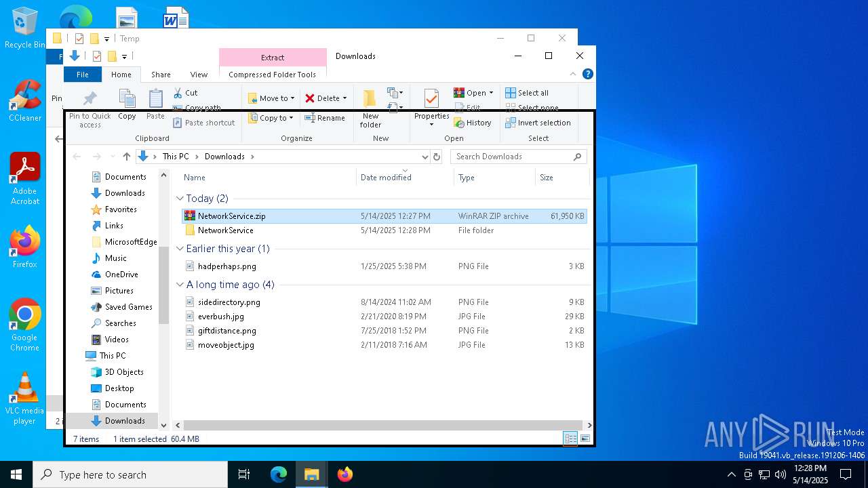Open the Delete dropdown arrow
This screenshot has width=868, height=488.
[344, 98]
